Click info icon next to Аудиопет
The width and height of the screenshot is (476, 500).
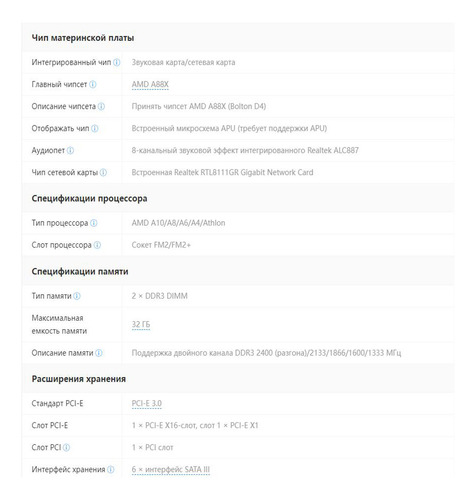70,150
